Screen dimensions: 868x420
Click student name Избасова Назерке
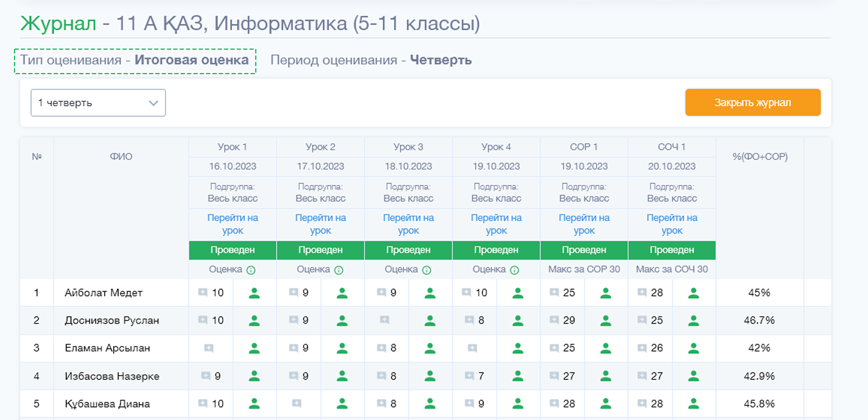112,376
